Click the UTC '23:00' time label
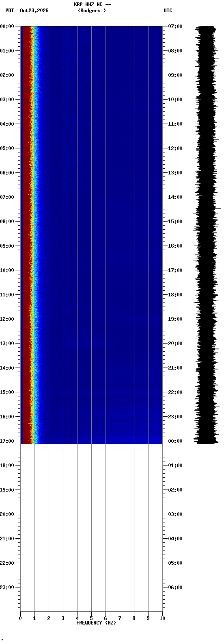The width and height of the screenshot is (224, 644). tap(175, 417)
